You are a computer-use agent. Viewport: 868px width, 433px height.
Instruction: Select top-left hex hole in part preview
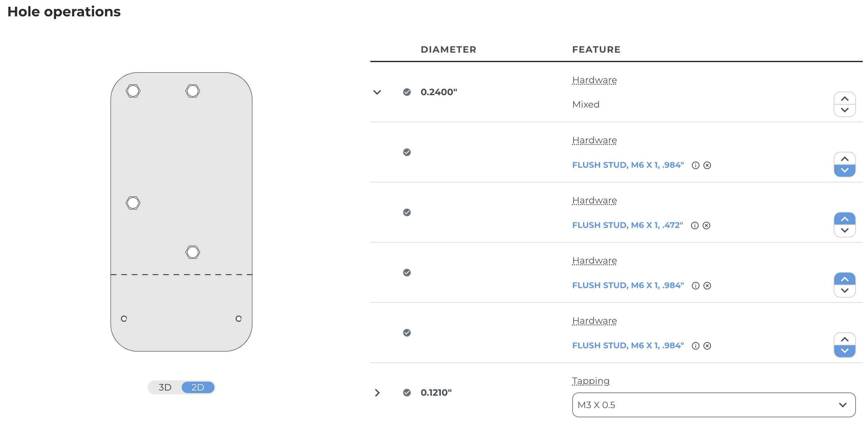(x=133, y=91)
